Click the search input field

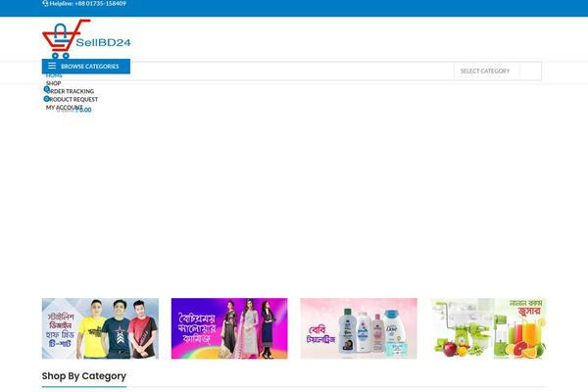point(292,71)
